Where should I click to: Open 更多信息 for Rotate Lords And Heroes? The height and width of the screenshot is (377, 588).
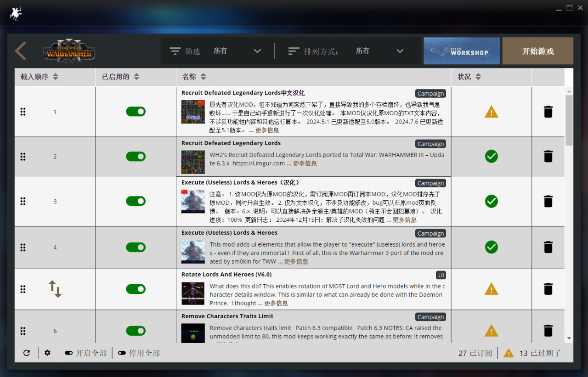[x=277, y=303]
